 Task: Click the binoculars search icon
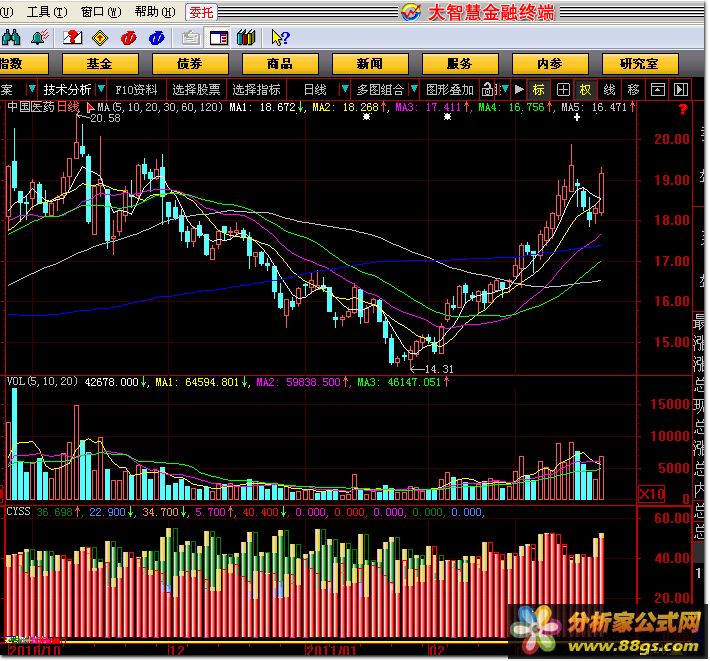10,38
